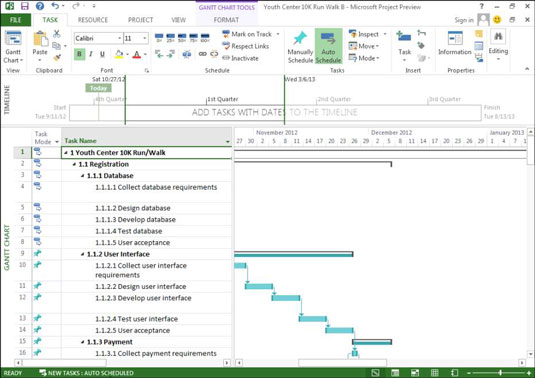Collapse the 1.1 Registration summary task
This screenshot has height=378, width=535.
coord(74,164)
